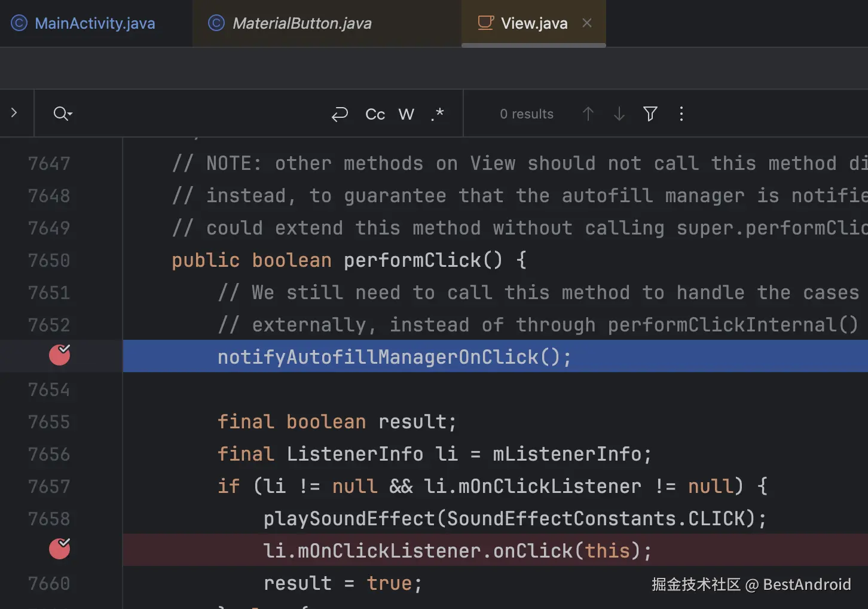Image resolution: width=868 pixels, height=609 pixels.
Task: Click the performClick method name
Action: coord(412,260)
